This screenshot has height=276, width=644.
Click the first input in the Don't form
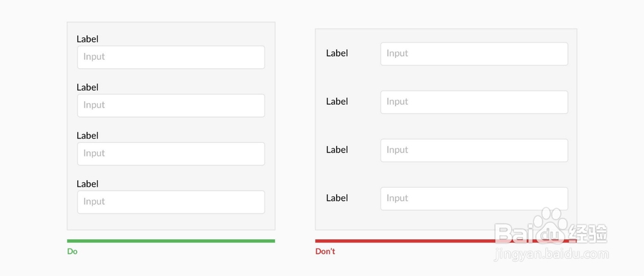point(474,54)
